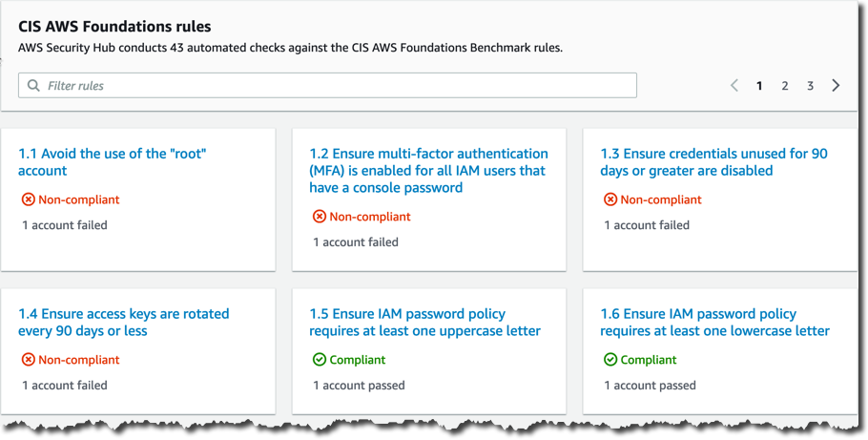Go to previous page with left chevron
Screen dimensions: 868x440
tap(734, 85)
